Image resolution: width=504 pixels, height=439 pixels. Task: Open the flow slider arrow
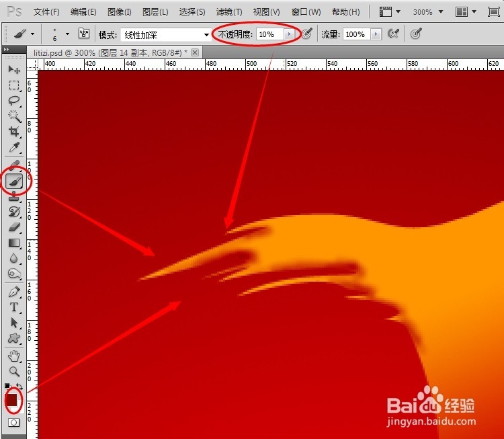[376, 34]
